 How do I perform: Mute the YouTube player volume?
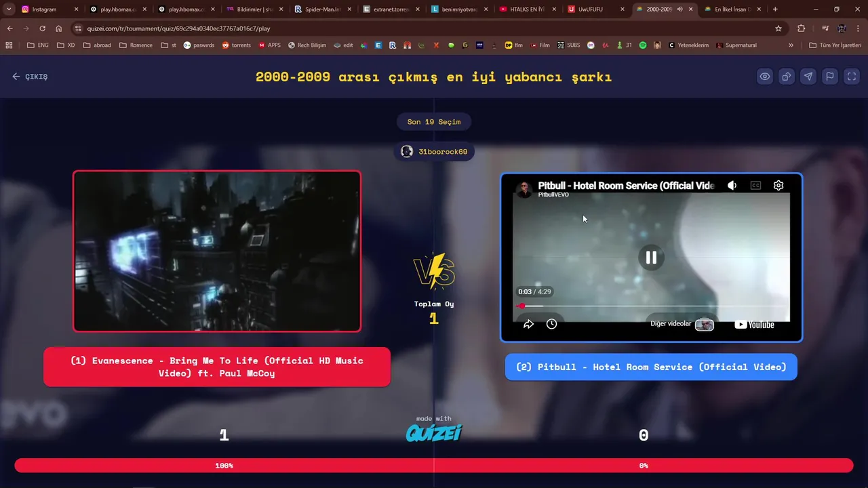pos(732,186)
